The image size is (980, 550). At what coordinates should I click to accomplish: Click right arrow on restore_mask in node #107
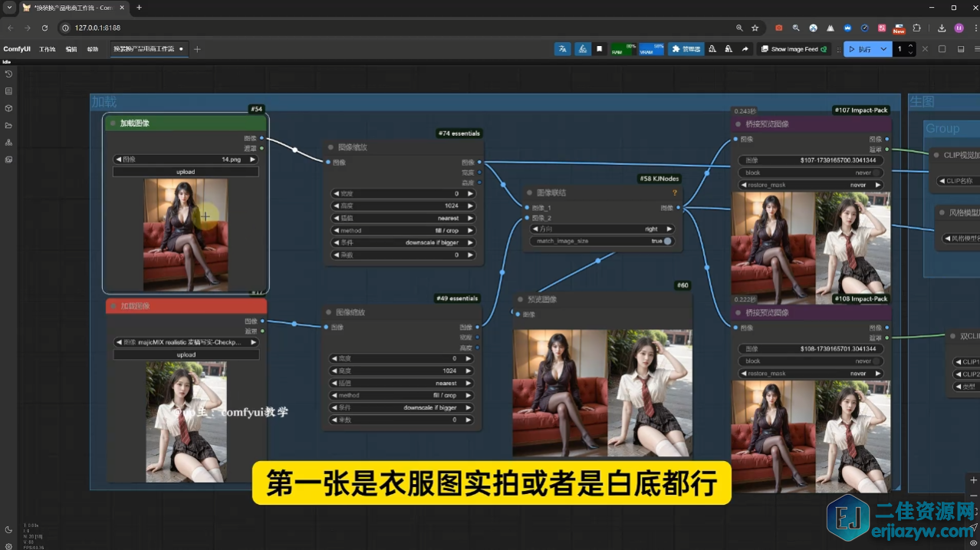point(877,185)
